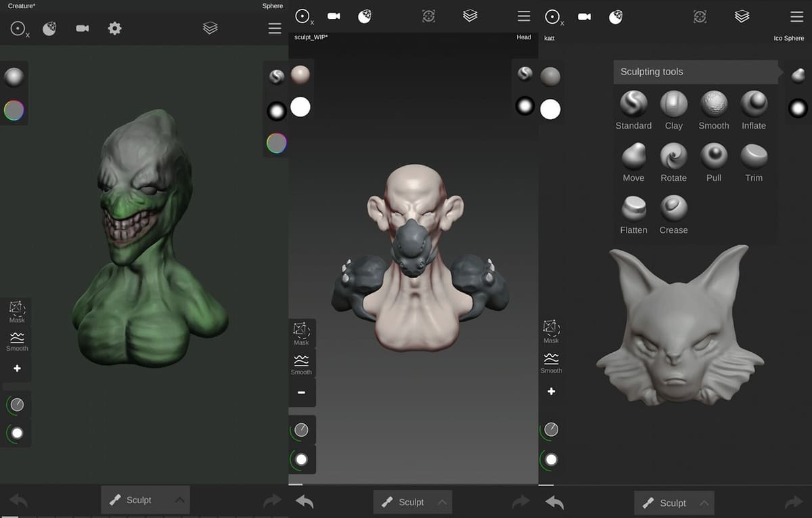Choose gray material sphere in katt screen
Screen dimensions: 812x518
tap(551, 77)
